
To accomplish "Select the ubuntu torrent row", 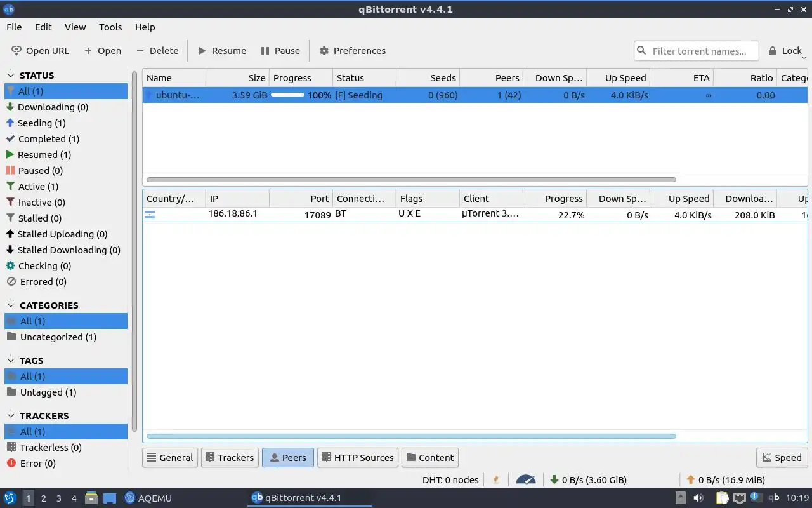I will tap(475, 95).
